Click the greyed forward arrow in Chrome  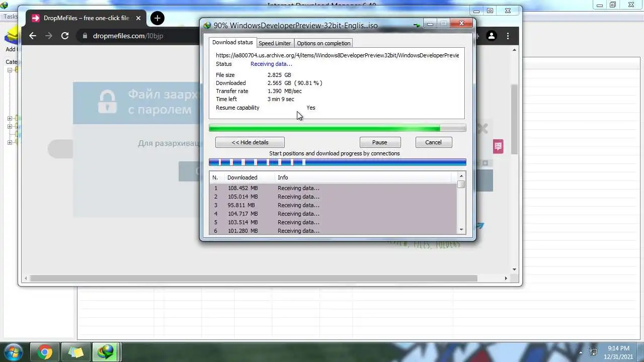pos(49,36)
